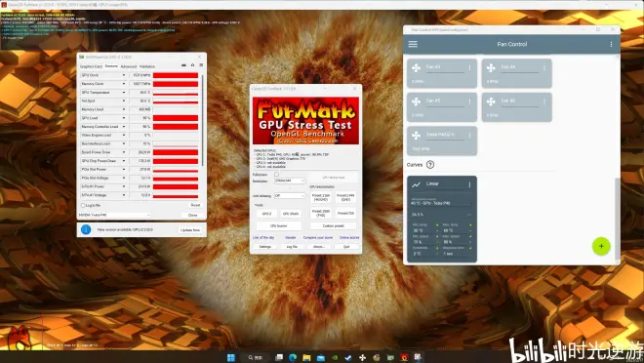Open the Linear curve card options menu
The image size is (644, 363).
(469, 184)
